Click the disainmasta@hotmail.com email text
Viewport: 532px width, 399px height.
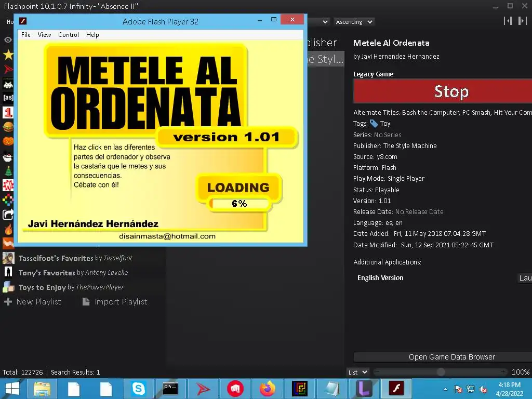click(167, 236)
